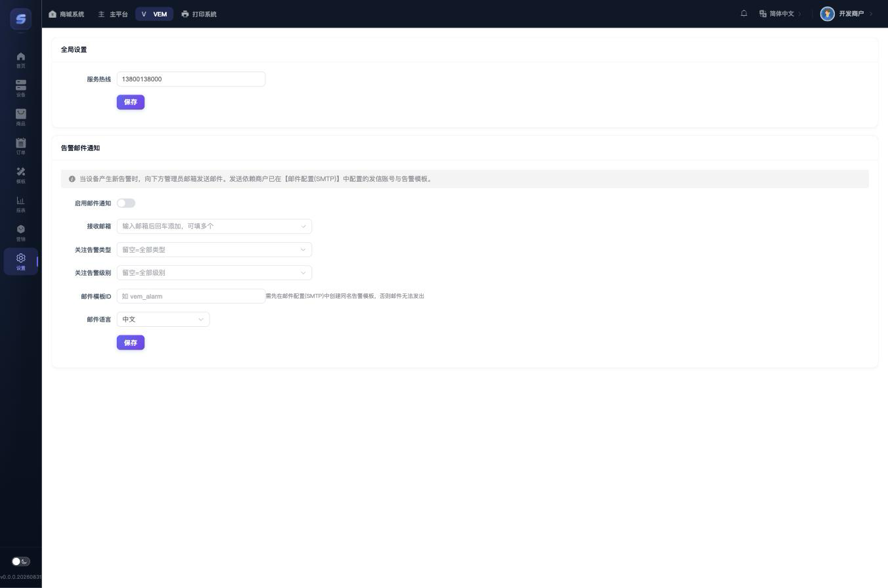Select the VEM tab
The width and height of the screenshot is (888, 588).
(154, 14)
